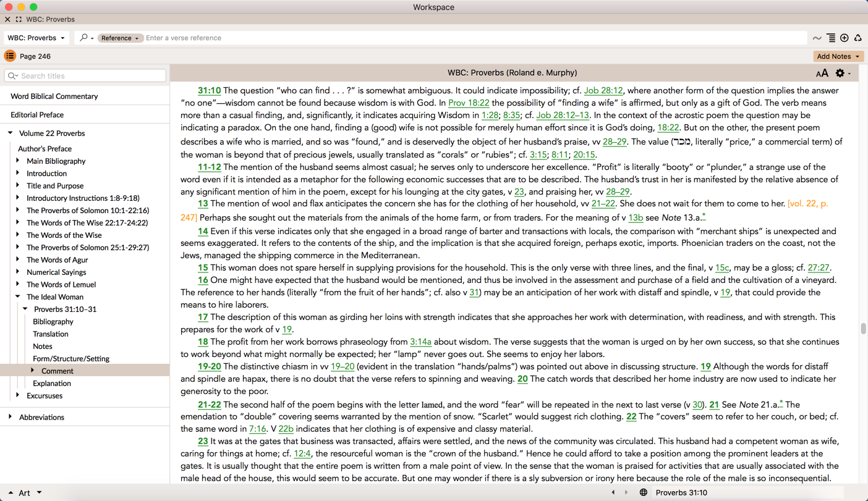
Task: Click the 31:10 verse heading link
Action: (x=209, y=91)
